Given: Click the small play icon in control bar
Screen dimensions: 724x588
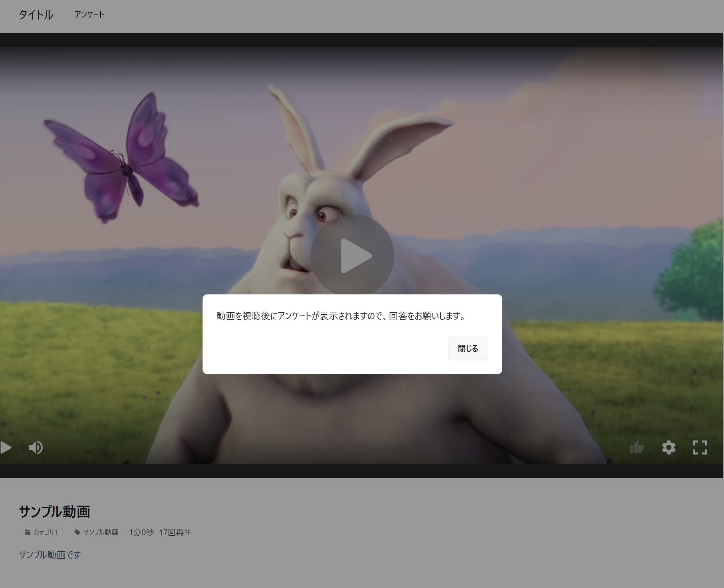Looking at the screenshot, I should click(6, 447).
